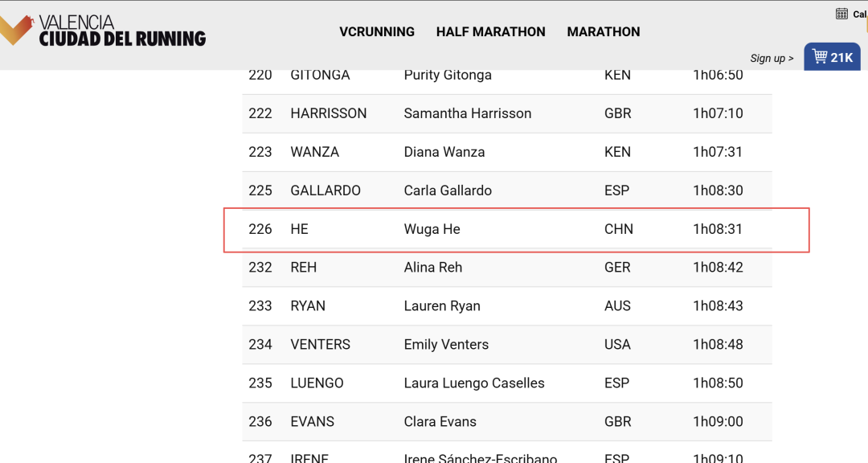Image resolution: width=868 pixels, height=463 pixels.
Task: Open the VCRUNNING menu
Action: 377,31
